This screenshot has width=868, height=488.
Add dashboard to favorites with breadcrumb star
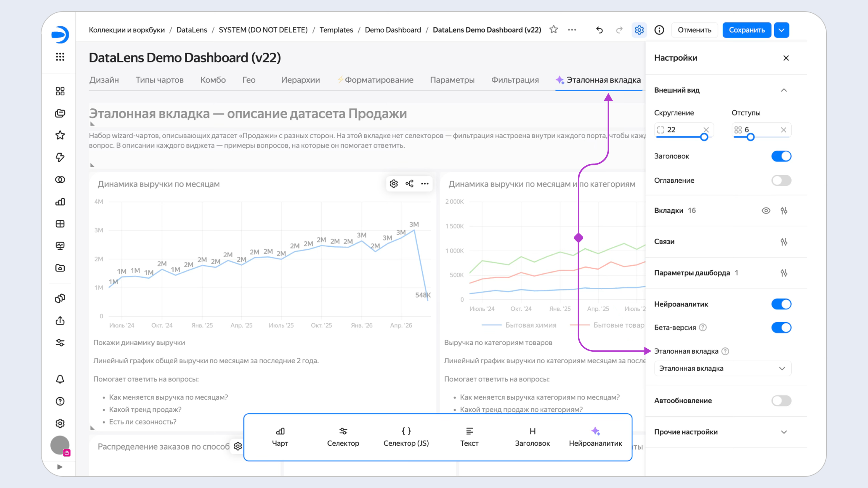pos(554,29)
